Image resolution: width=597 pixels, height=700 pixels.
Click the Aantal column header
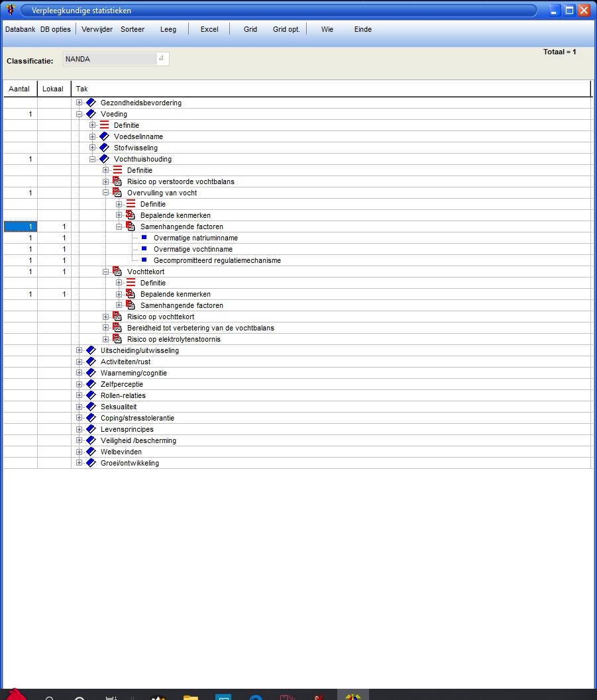tap(19, 89)
